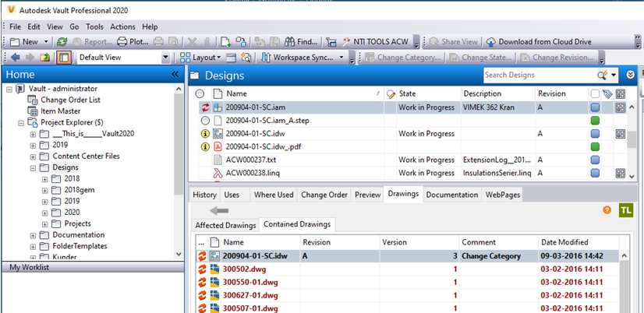Click the Workspace Sync arrows icon

[266, 58]
